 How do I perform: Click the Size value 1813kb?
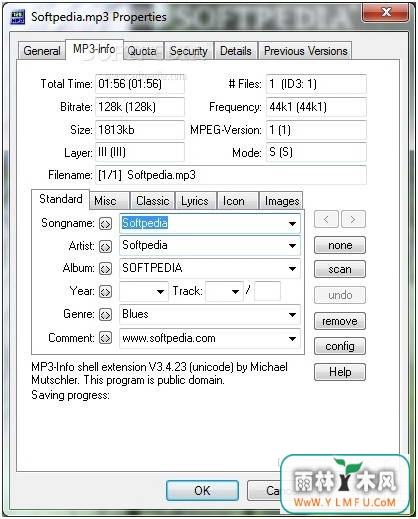(140, 130)
